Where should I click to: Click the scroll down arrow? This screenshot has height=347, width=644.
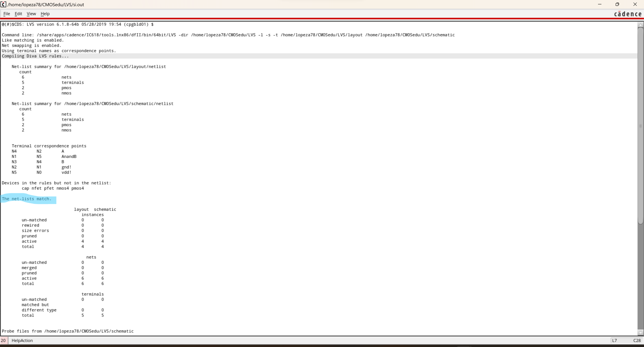(640, 333)
